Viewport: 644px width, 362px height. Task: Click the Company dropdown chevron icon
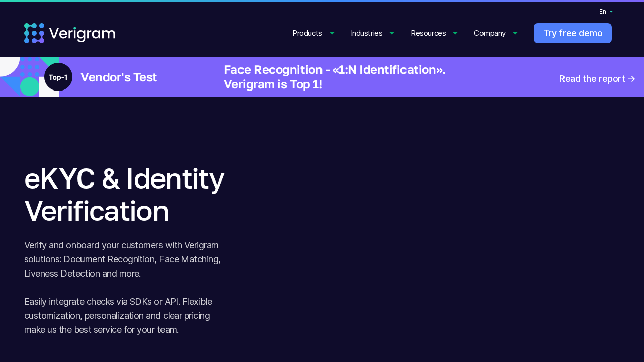515,33
